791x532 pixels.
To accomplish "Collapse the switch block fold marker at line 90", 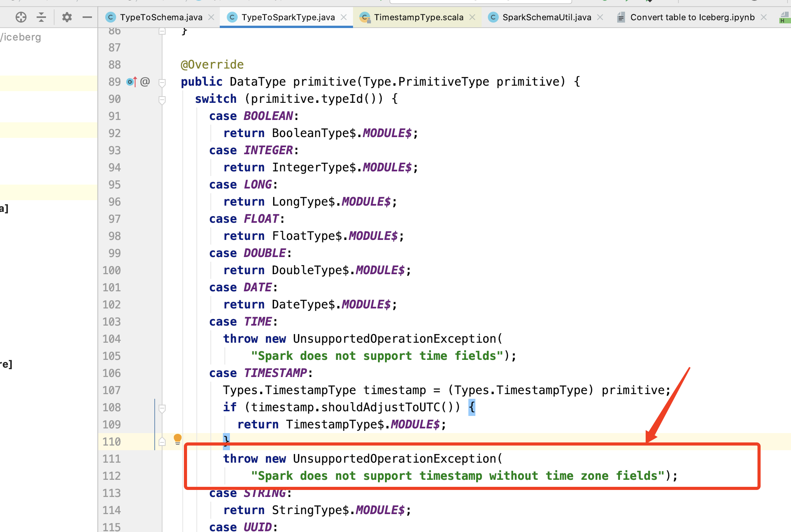I will 162,100.
